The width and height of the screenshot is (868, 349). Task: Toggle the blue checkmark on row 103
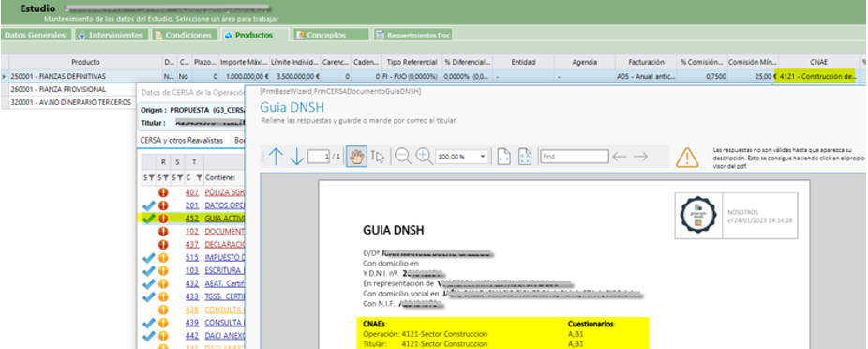[148, 270]
